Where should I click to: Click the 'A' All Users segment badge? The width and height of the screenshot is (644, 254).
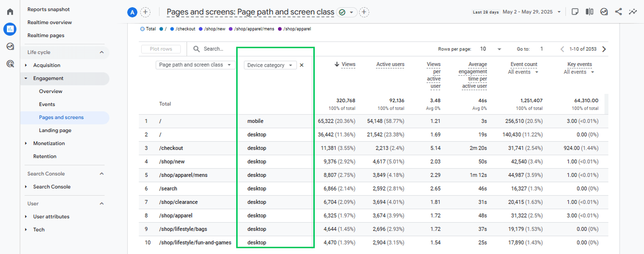[132, 12]
